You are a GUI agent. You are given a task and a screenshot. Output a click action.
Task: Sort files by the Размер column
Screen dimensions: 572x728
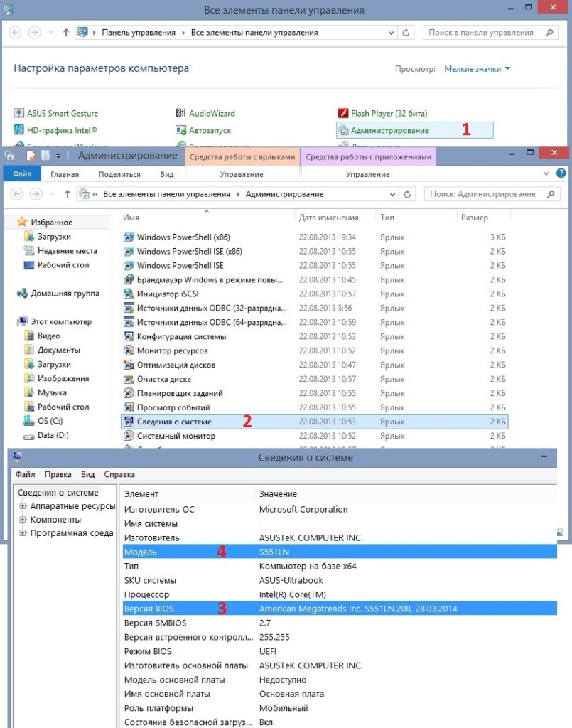(474, 218)
